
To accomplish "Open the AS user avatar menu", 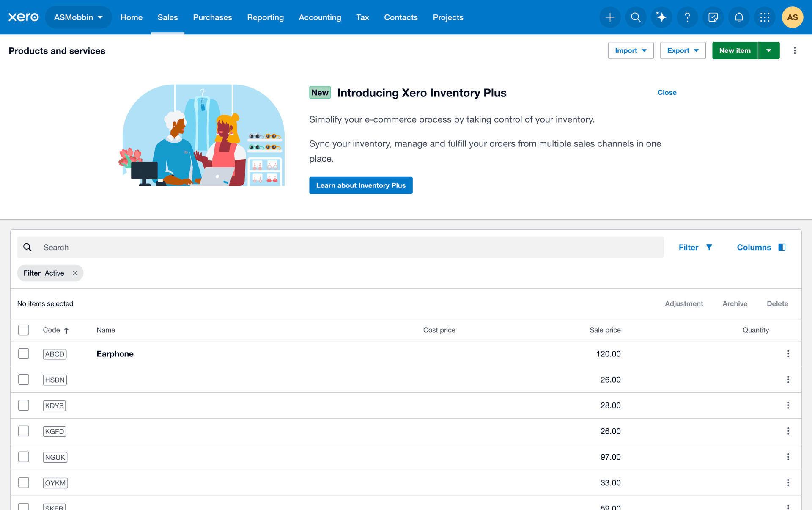I will (x=792, y=17).
